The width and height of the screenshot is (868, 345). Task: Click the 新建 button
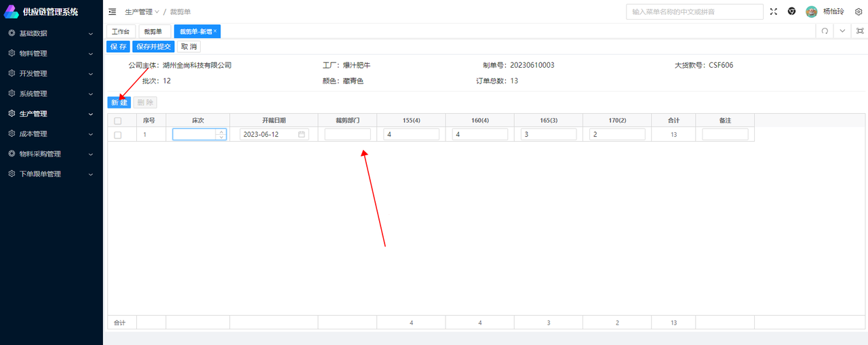click(x=119, y=102)
